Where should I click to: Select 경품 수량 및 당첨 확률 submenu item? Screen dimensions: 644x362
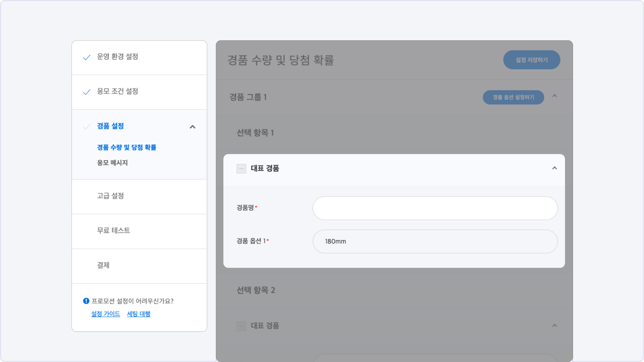click(x=126, y=147)
